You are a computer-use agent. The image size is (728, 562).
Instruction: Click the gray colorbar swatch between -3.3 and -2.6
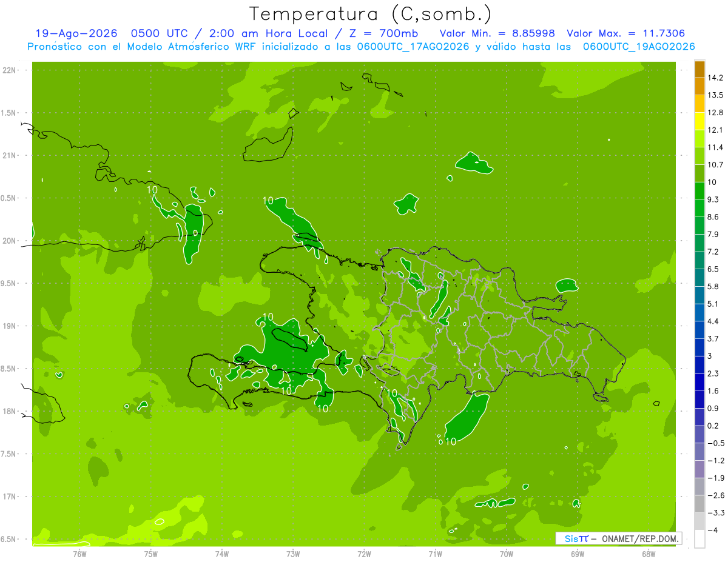[699, 504]
